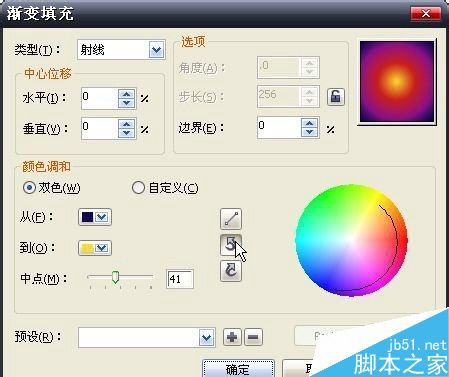This screenshot has width=449, height=377.
Task: Decrease the 水平 offset value
Action: 126,103
